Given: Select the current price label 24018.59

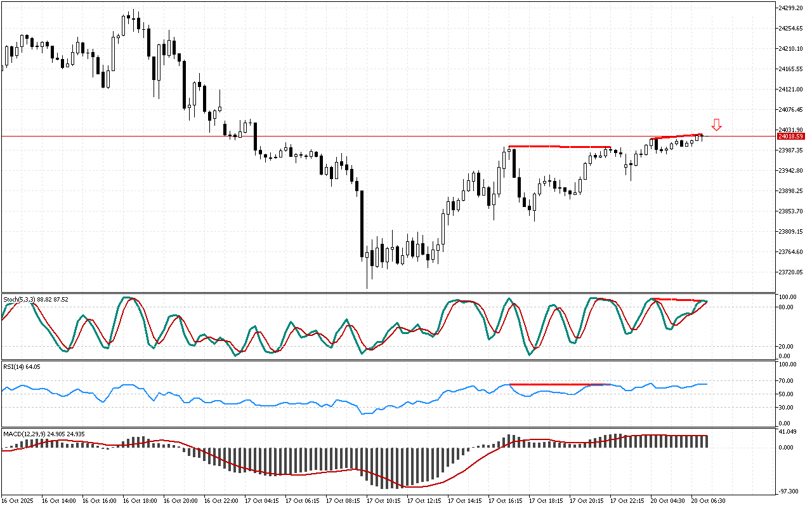Looking at the screenshot, I should pos(791,137).
